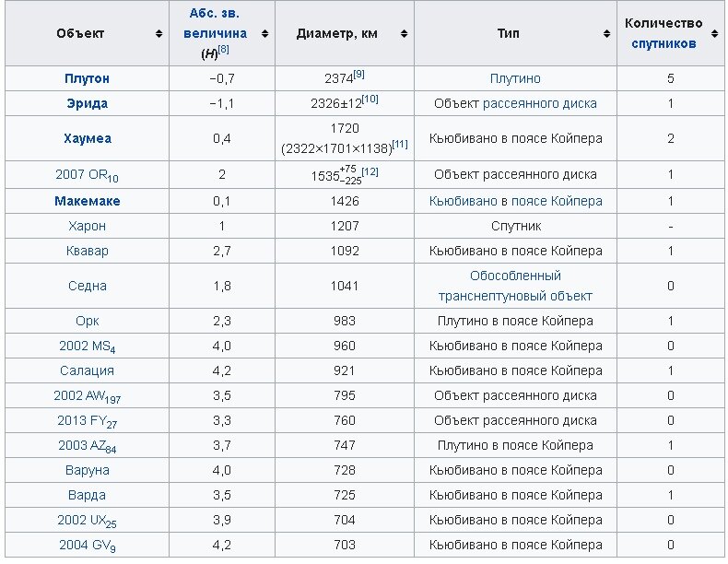The width and height of the screenshot is (728, 564).
Task: Click the Квавар object link
Action: click(87, 251)
